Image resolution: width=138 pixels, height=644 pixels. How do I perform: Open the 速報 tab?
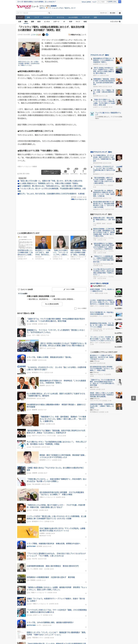28,17
